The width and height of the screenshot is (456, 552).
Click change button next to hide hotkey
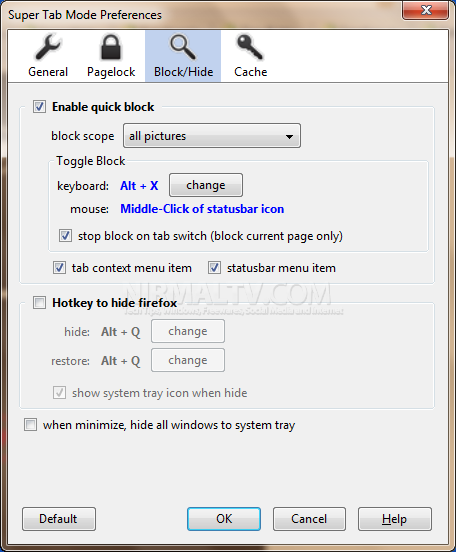pyautogui.click(x=188, y=331)
